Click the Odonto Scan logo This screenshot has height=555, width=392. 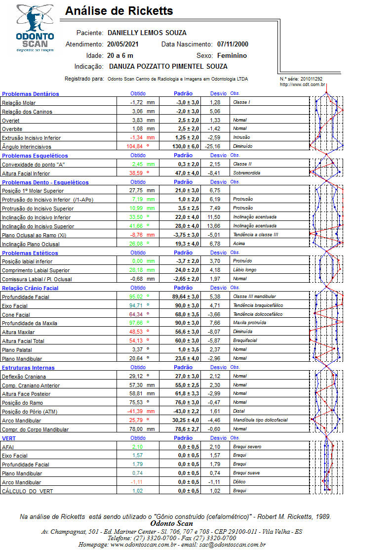click(35, 28)
